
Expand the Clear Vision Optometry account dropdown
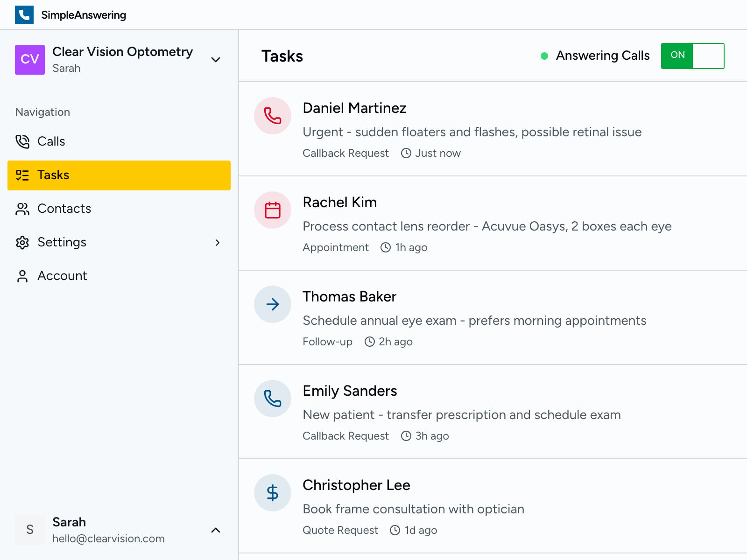pyautogui.click(x=216, y=60)
